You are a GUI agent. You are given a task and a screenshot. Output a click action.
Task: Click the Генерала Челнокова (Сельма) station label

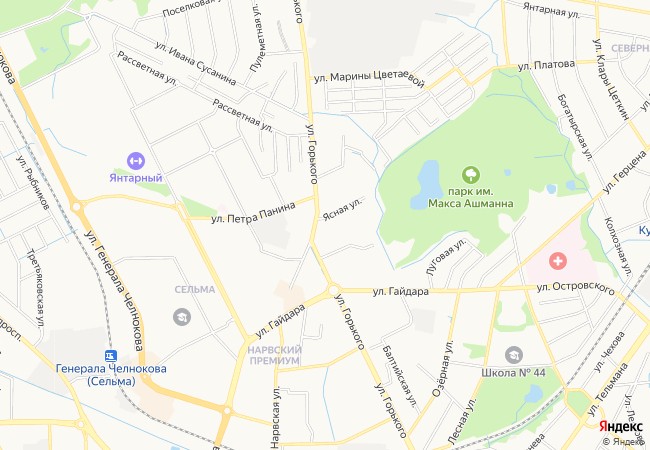click(x=111, y=375)
